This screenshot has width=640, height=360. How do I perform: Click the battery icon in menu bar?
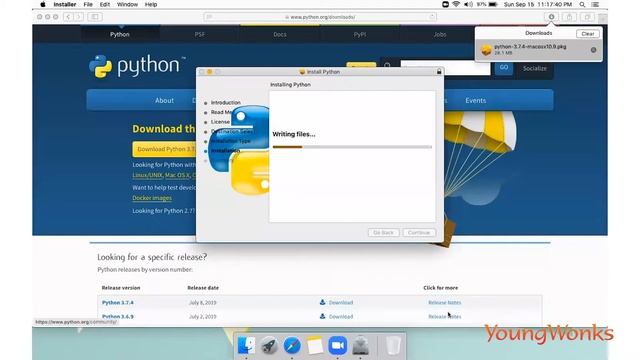493,4
